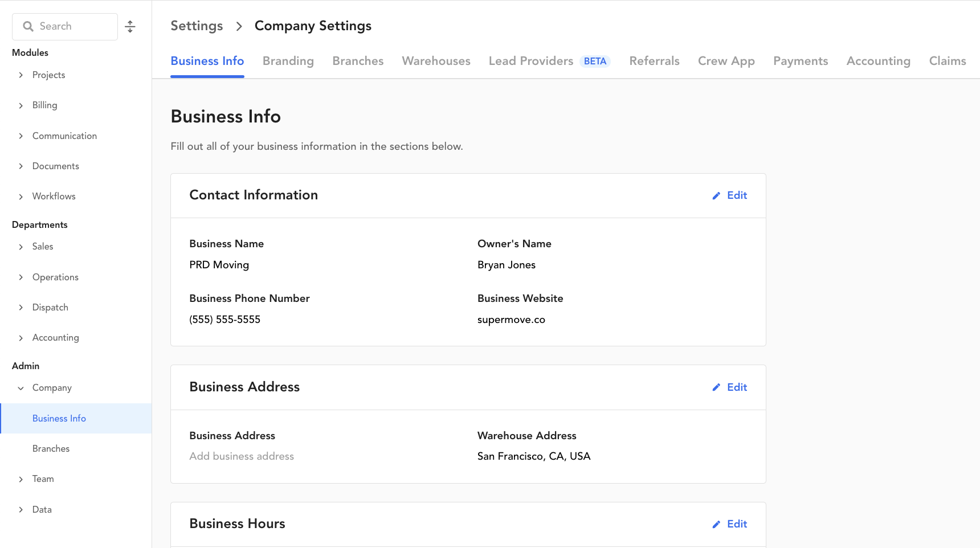Expand the Billing sidebar section
The image size is (980, 548).
(21, 105)
